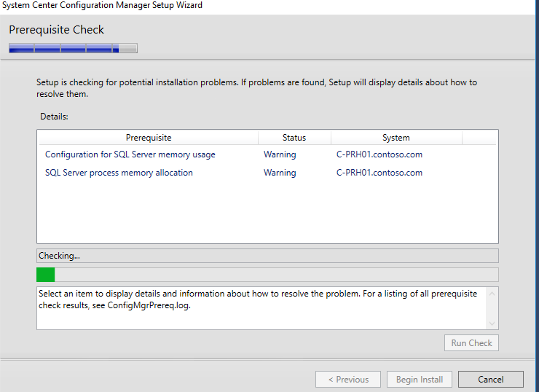Click the details box scroll down arrow
The height and width of the screenshot is (392, 539).
coord(492,324)
